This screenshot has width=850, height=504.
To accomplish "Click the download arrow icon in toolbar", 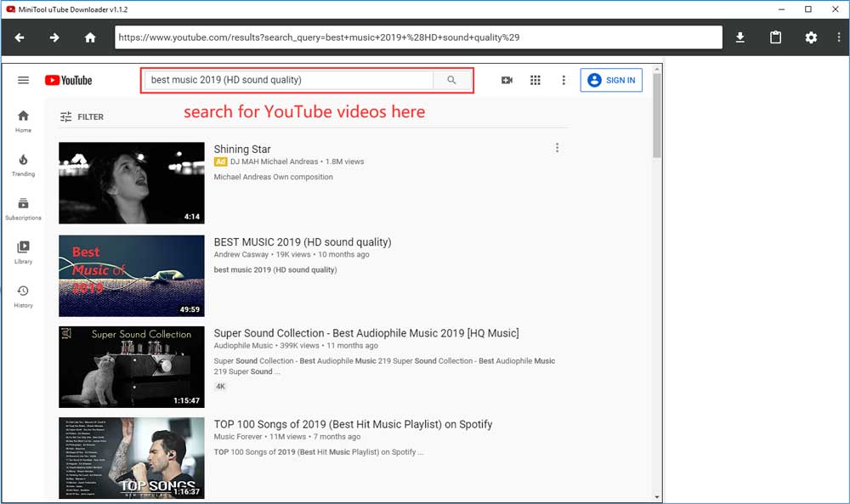I will pyautogui.click(x=740, y=37).
